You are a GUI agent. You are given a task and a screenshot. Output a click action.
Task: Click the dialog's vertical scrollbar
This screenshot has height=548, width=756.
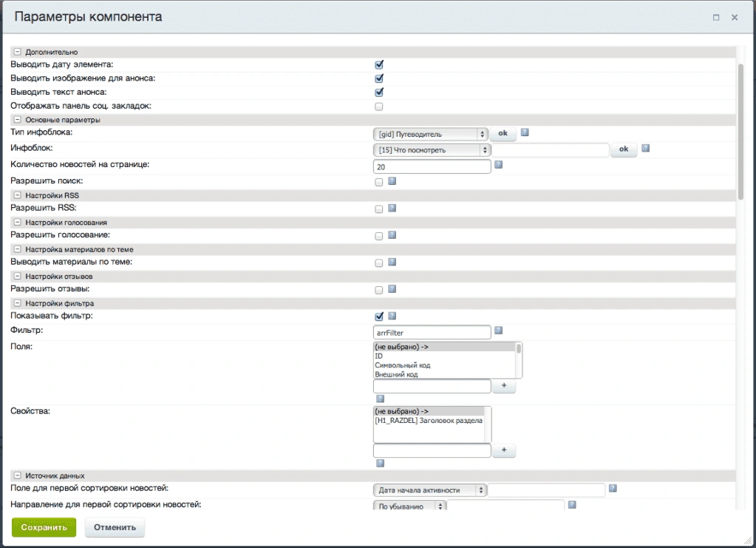click(x=740, y=130)
